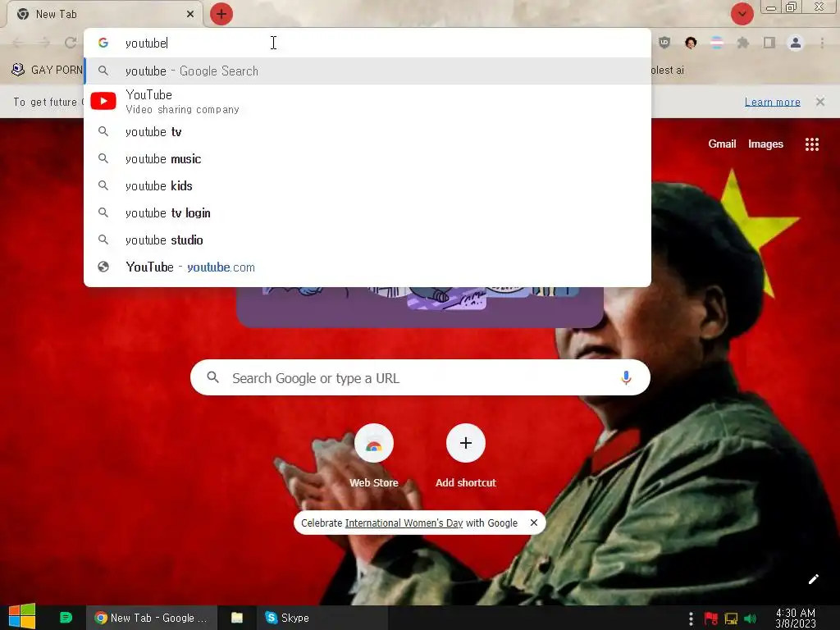Click the Learn more link in the infobar
The height and width of the screenshot is (630, 840).
point(772,102)
